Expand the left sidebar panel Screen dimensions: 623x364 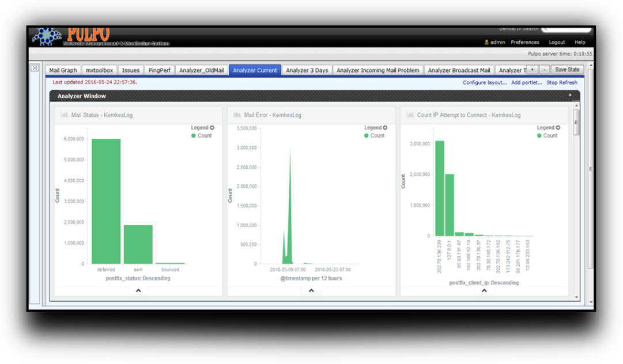tap(35, 68)
